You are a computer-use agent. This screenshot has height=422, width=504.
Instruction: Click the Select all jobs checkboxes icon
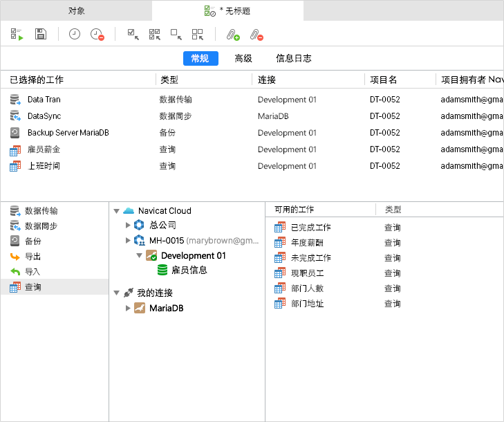155,34
